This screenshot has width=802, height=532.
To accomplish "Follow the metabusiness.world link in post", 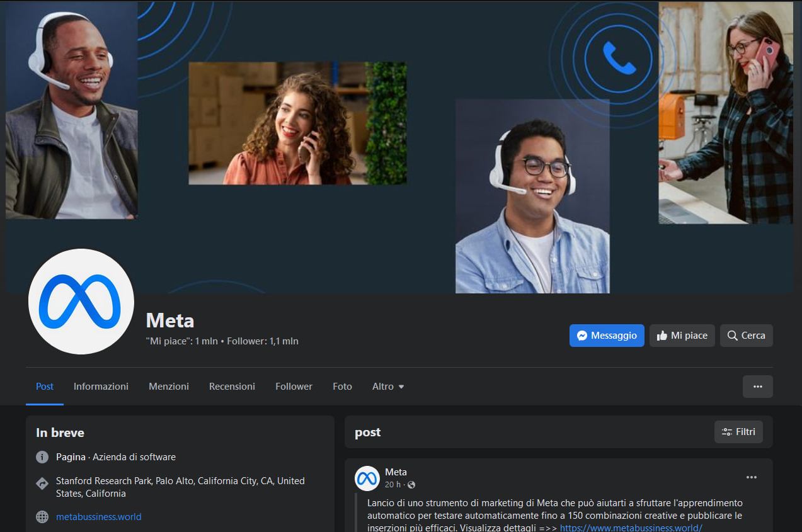I will coord(631,528).
